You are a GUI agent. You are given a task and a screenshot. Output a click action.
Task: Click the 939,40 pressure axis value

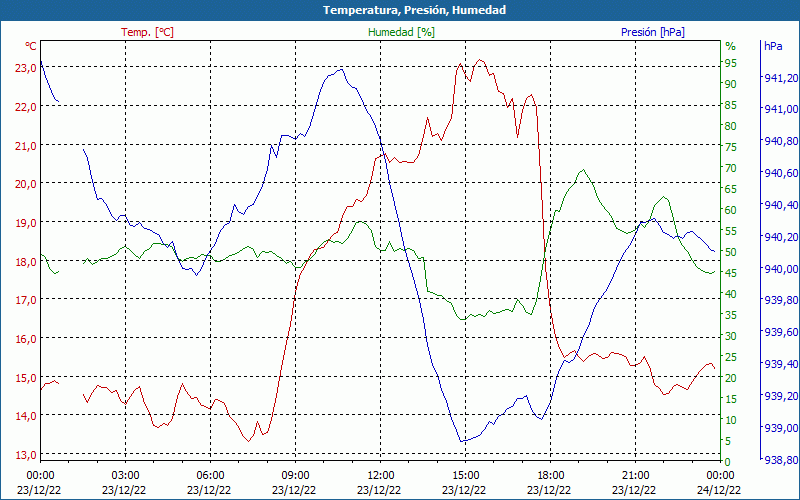(x=781, y=364)
